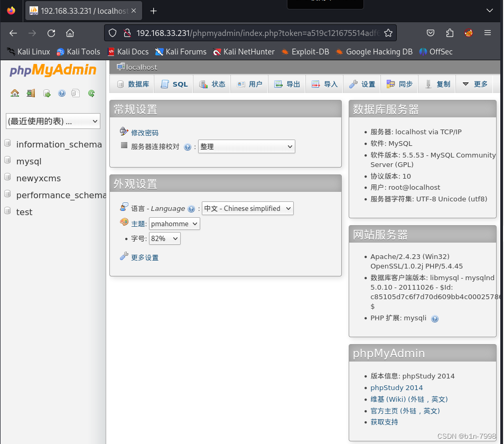
Task: Open the 服务器连接校对 整理 dropdown
Action: (247, 146)
